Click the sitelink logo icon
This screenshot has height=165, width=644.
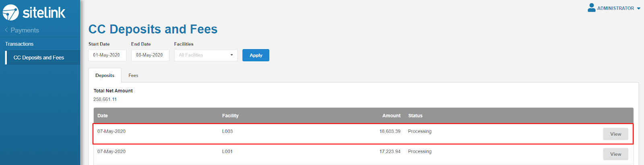(x=11, y=12)
